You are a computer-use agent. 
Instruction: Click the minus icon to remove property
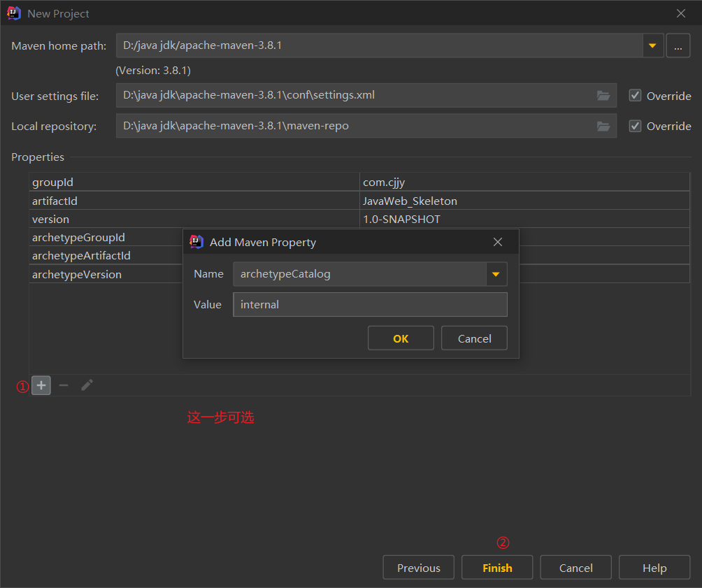click(64, 385)
